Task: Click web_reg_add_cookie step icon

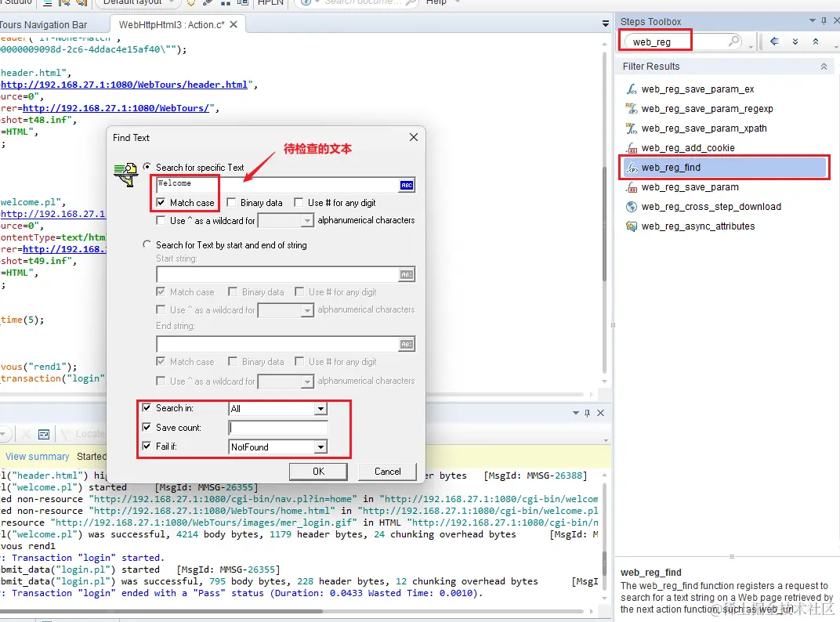Action: coord(632,148)
